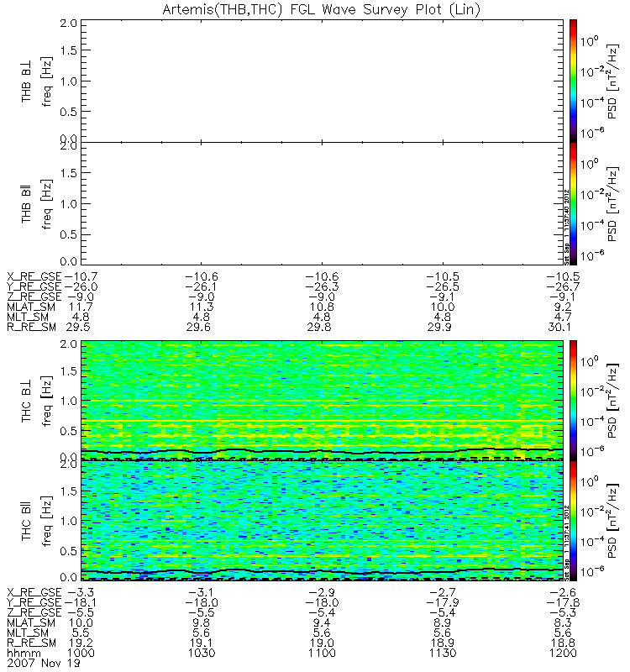Click X_RE_GSE value "-2.6"

click(x=563, y=592)
